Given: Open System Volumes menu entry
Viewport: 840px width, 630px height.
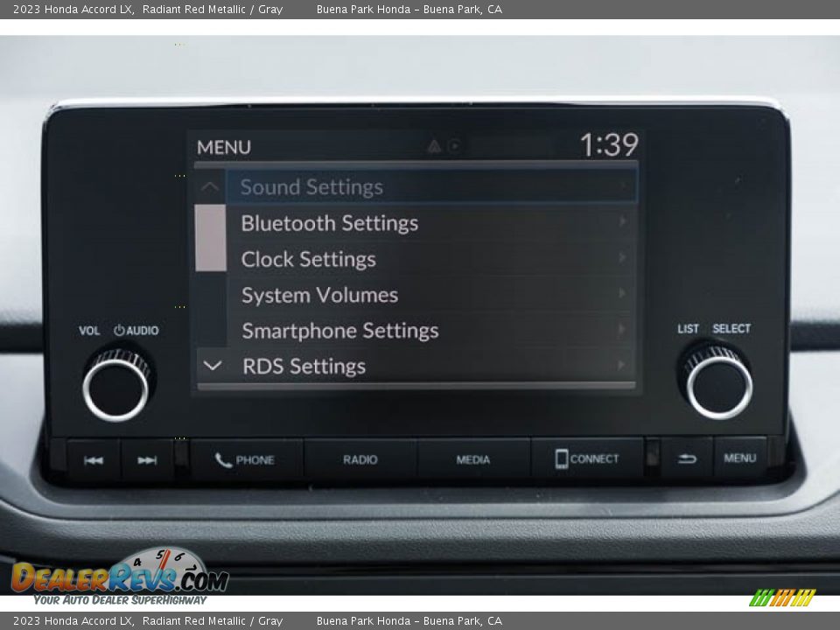Looking at the screenshot, I should [x=431, y=295].
